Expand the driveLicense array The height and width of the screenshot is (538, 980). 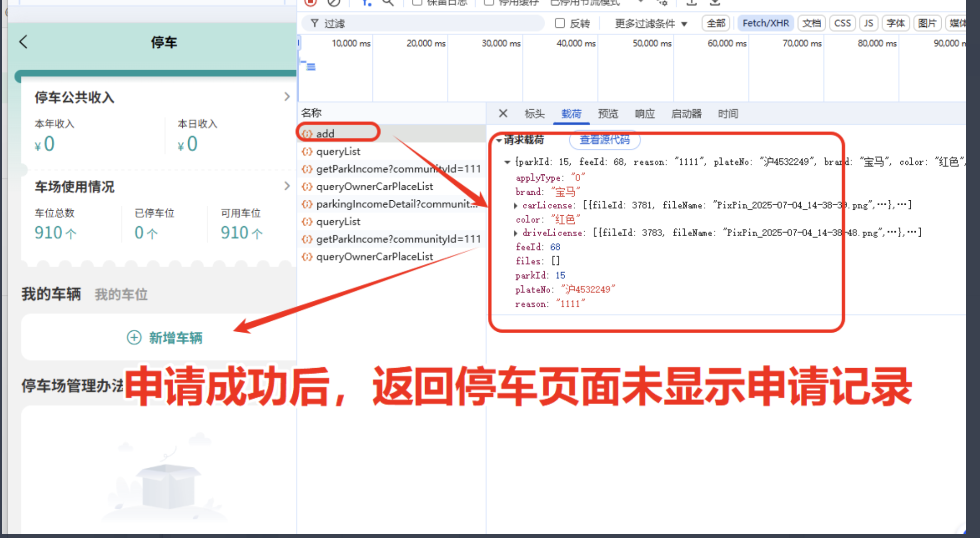point(515,233)
